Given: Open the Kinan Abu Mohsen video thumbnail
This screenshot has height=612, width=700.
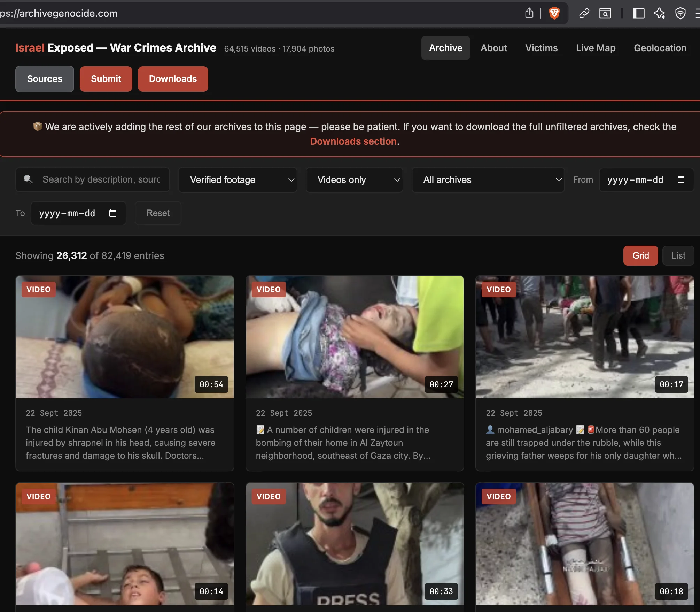Looking at the screenshot, I should click(x=125, y=337).
